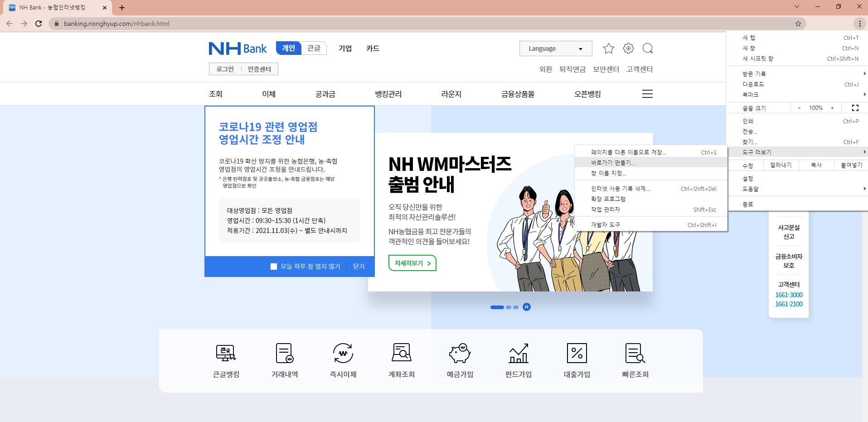Open 조회 navigation menu
The image size is (868, 422).
[x=216, y=94]
